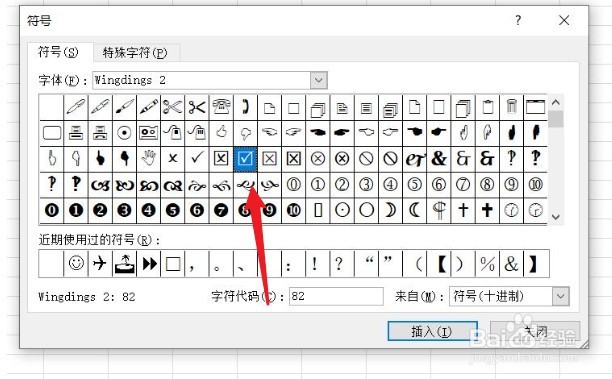The width and height of the screenshot is (612, 379).
Task: Select the island palm tree recent symbol
Action: point(124,263)
